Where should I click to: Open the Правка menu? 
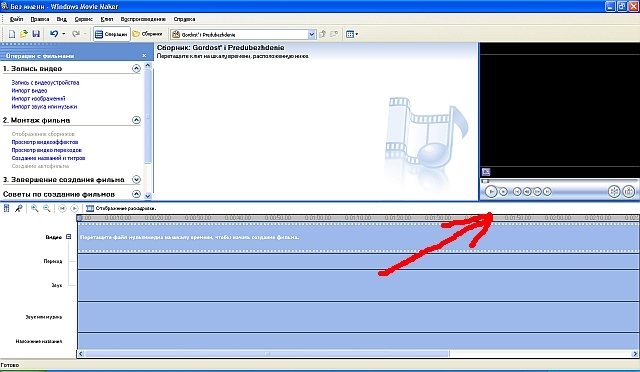coord(40,19)
